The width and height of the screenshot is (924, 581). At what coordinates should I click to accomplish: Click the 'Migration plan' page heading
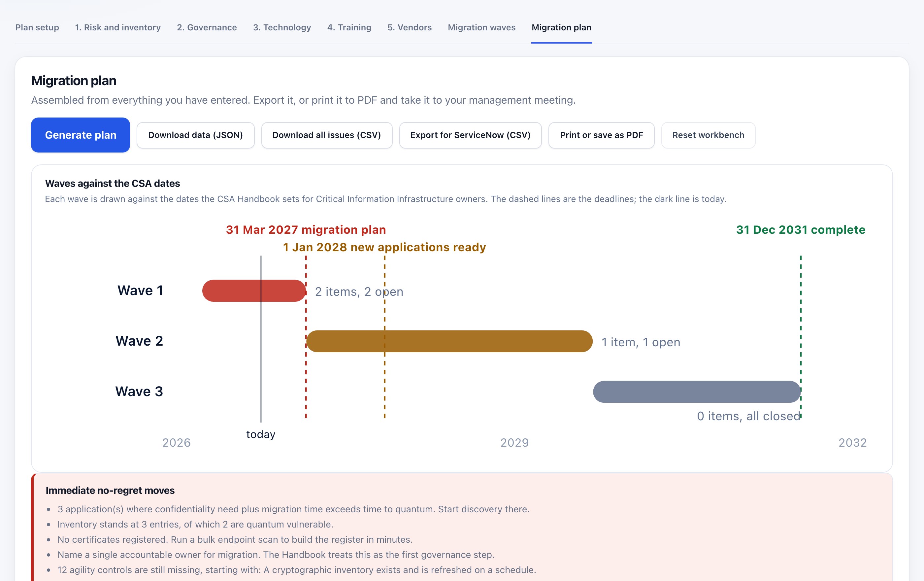coord(74,81)
